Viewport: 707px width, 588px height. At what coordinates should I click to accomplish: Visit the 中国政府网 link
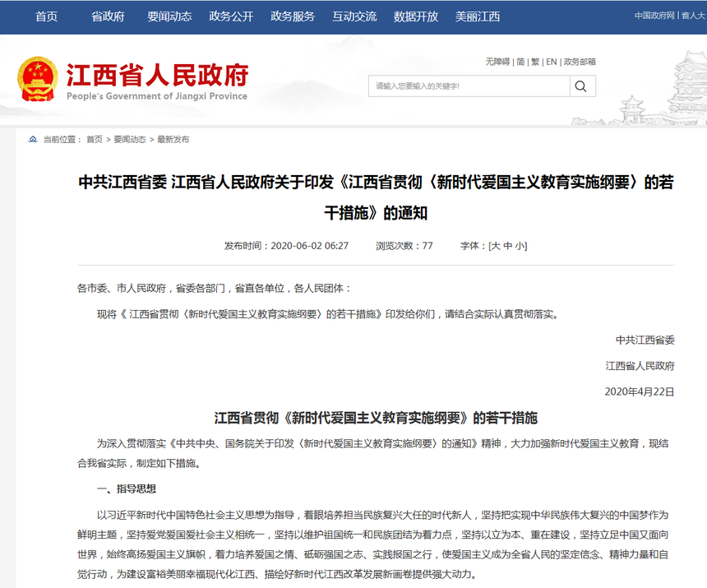tap(654, 16)
